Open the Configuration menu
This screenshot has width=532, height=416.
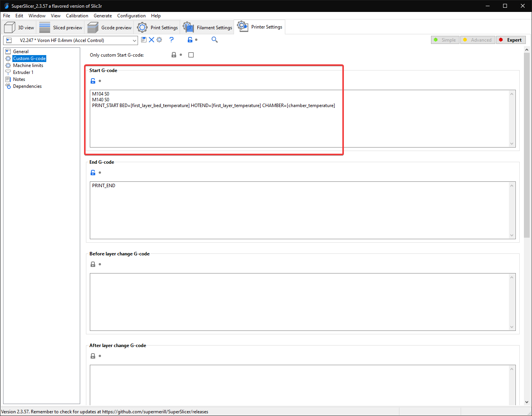(x=131, y=16)
